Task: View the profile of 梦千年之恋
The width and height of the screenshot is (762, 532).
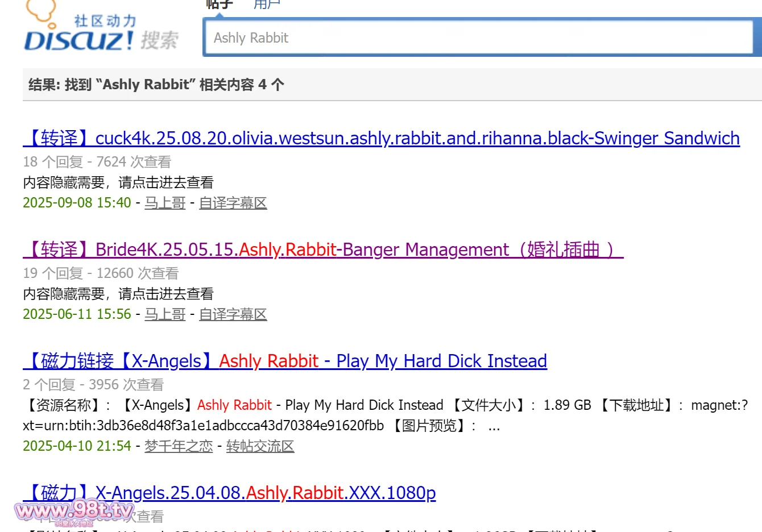Action: pyautogui.click(x=179, y=446)
